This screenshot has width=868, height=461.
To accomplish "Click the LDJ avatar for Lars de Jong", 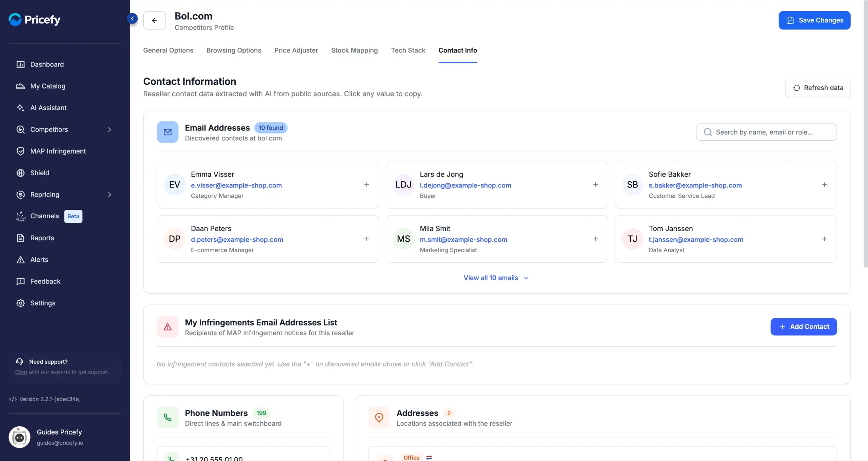I will (403, 185).
